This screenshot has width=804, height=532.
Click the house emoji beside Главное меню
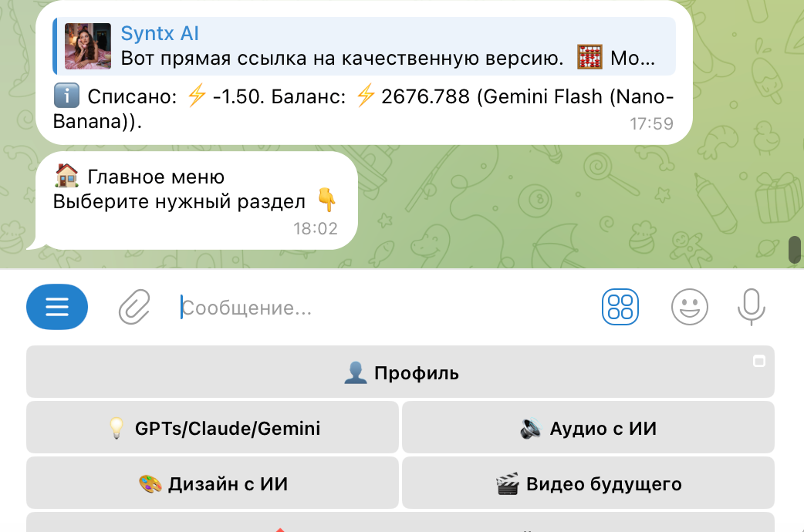click(x=67, y=177)
